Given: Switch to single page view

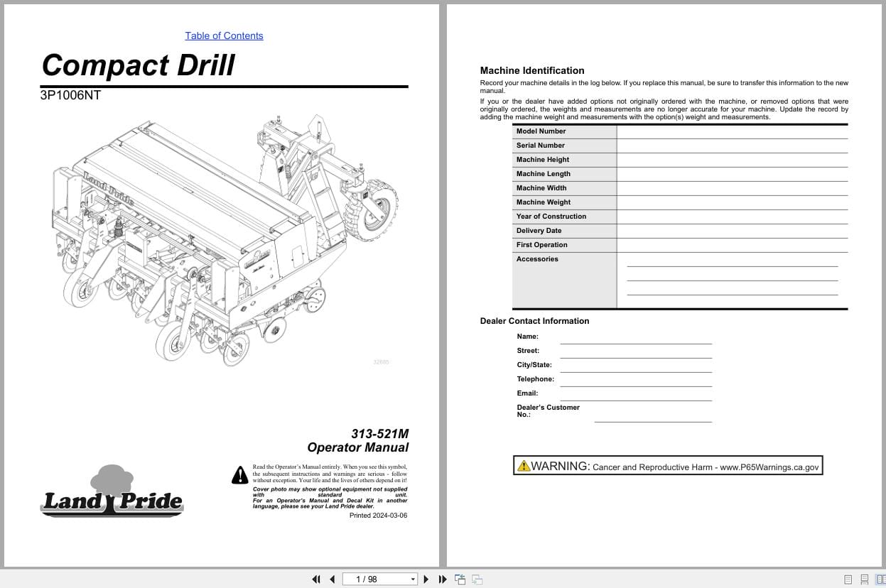Looking at the screenshot, I should 848,579.
